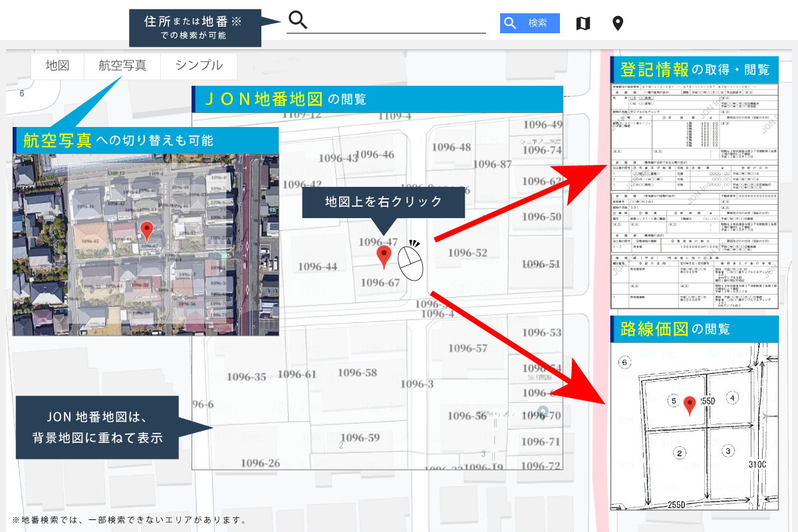Click circled number 3 on the 路線価図

point(729,451)
